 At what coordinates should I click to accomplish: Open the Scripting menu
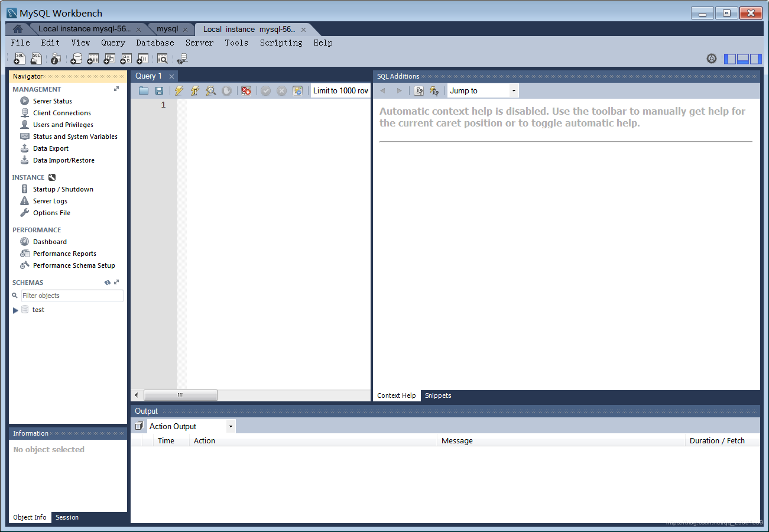pyautogui.click(x=281, y=43)
